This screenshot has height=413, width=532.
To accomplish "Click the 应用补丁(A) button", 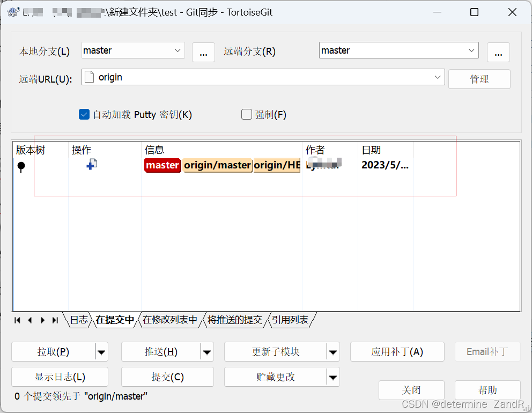I will 397,352.
